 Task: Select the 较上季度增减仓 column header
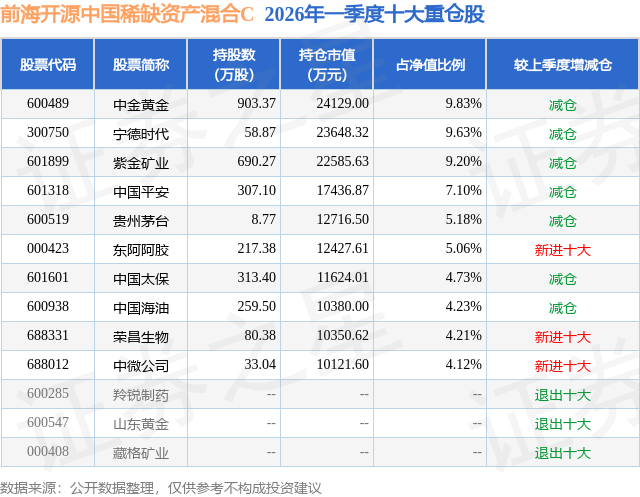(x=563, y=64)
